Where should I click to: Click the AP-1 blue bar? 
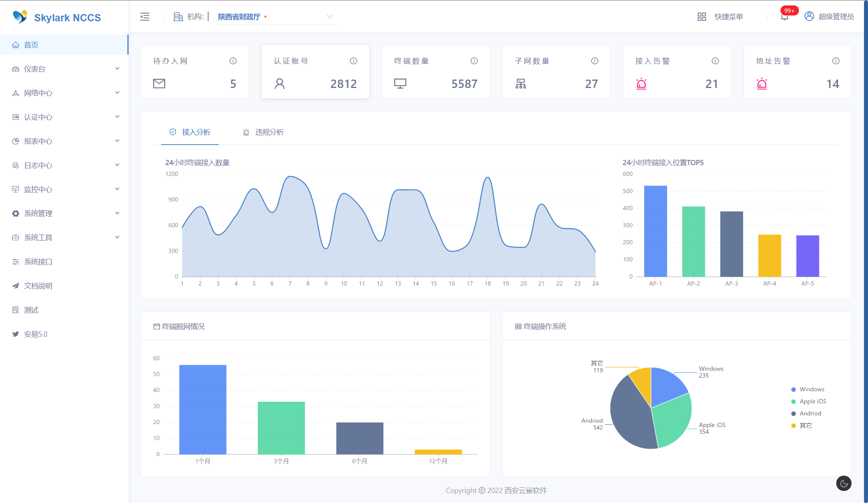click(x=655, y=231)
